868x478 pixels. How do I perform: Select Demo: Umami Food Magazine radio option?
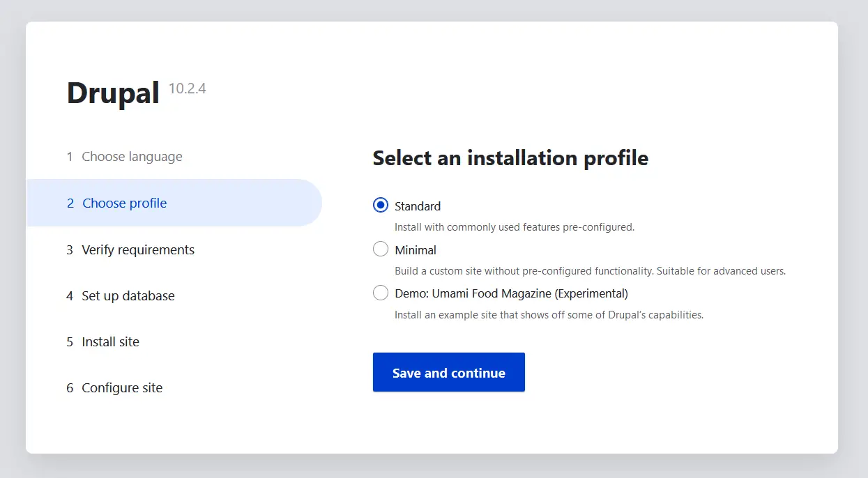pyautogui.click(x=381, y=293)
